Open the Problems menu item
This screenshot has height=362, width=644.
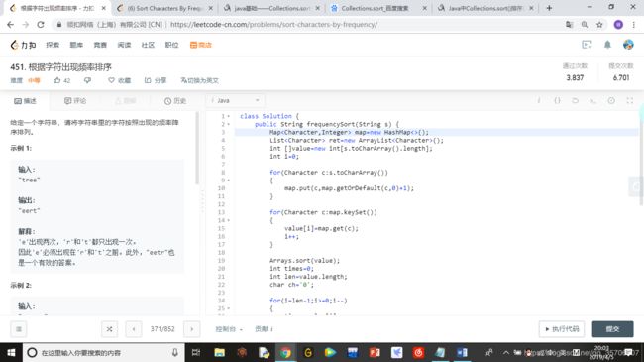point(76,45)
